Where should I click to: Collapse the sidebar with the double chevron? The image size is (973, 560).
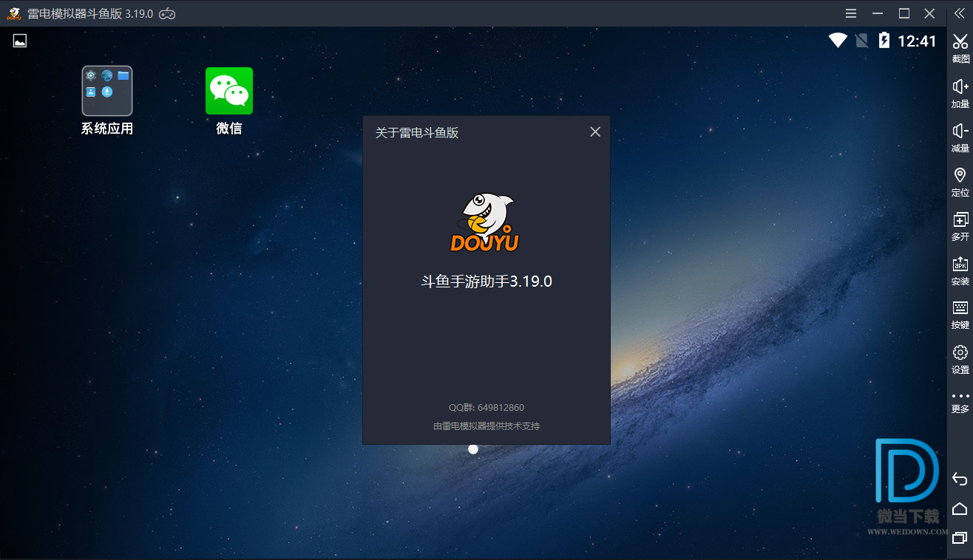[x=960, y=13]
